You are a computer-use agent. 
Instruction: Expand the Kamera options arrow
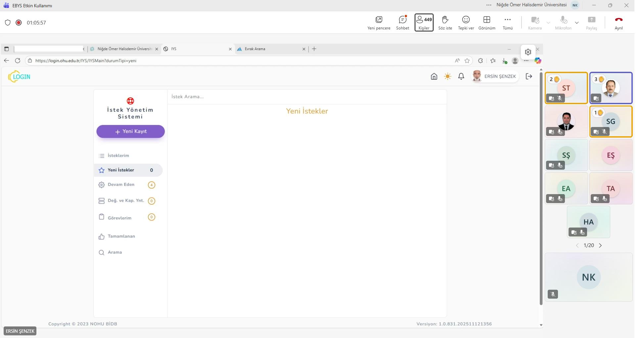[x=548, y=23]
